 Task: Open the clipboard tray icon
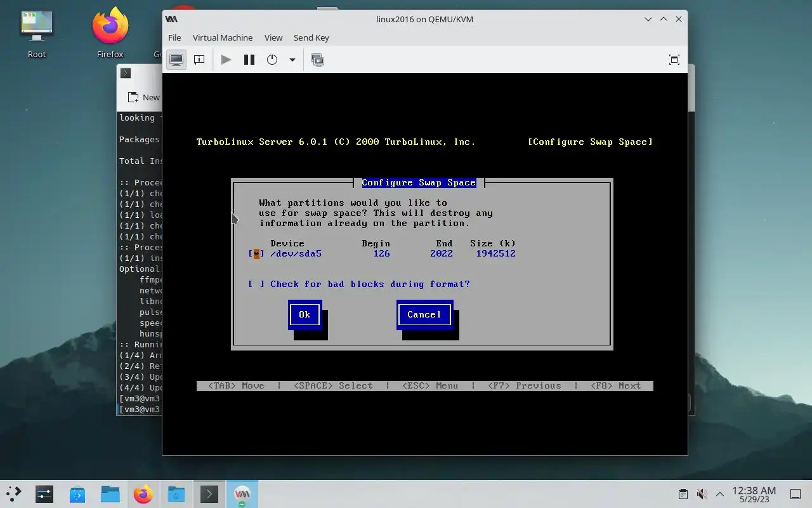[x=683, y=493]
